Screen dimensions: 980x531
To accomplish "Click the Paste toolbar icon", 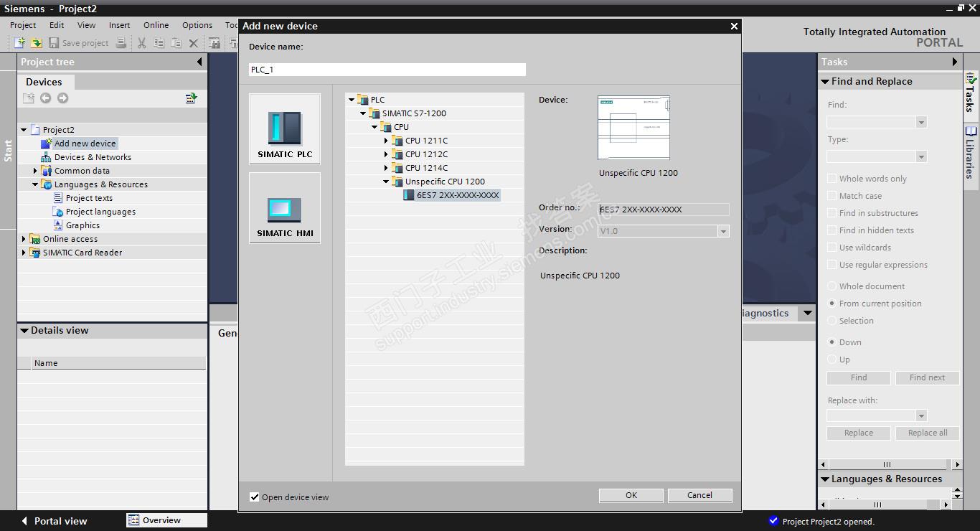I will coord(176,43).
